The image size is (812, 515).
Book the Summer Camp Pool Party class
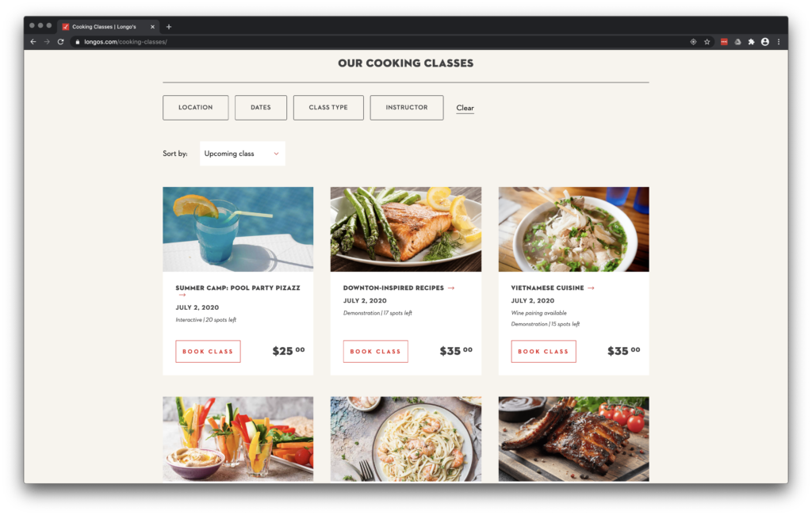tap(208, 352)
